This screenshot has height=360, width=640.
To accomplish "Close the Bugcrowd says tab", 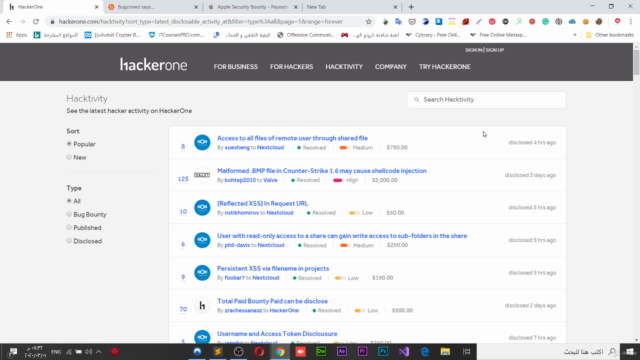I will (196, 7).
